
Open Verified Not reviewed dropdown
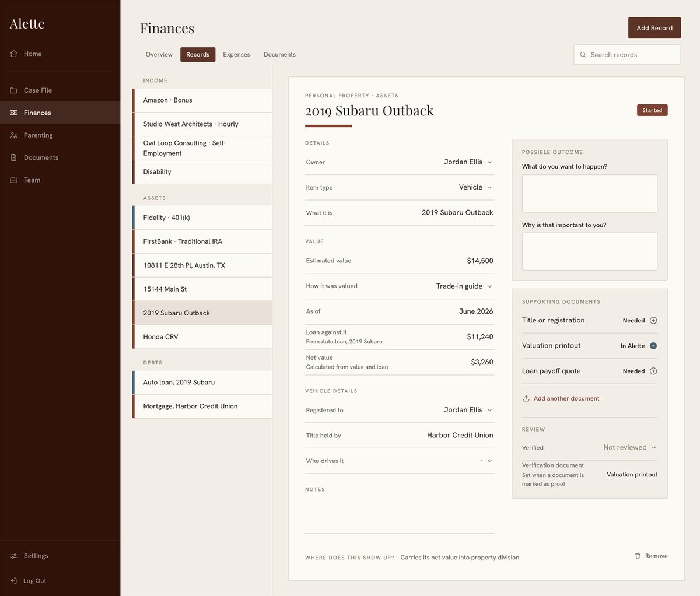(630, 447)
